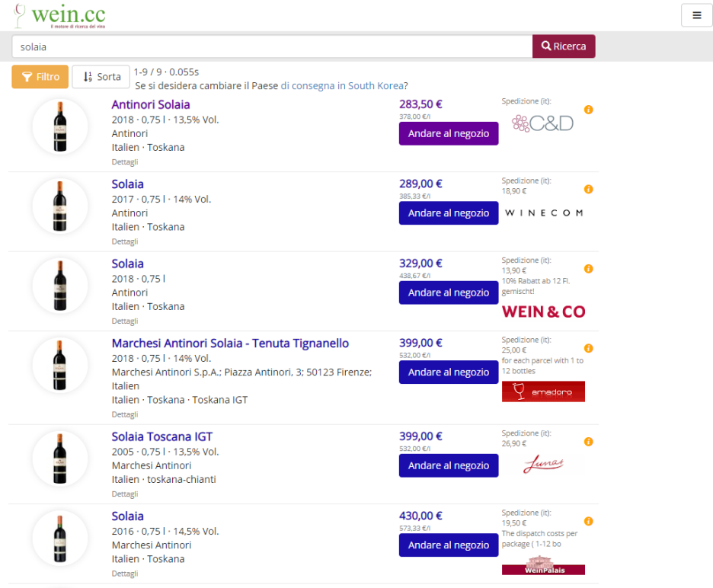Viewport: 713px width, 588px height.
Task: Go to shop for 289,00 € offer
Action: tap(449, 213)
